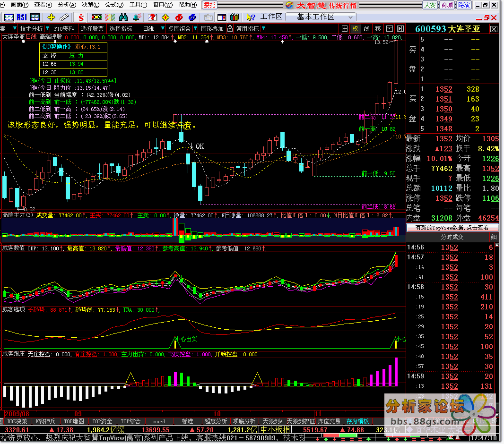504x444 pixels.
Task: Click the red 委托 button
Action: click(209, 5)
